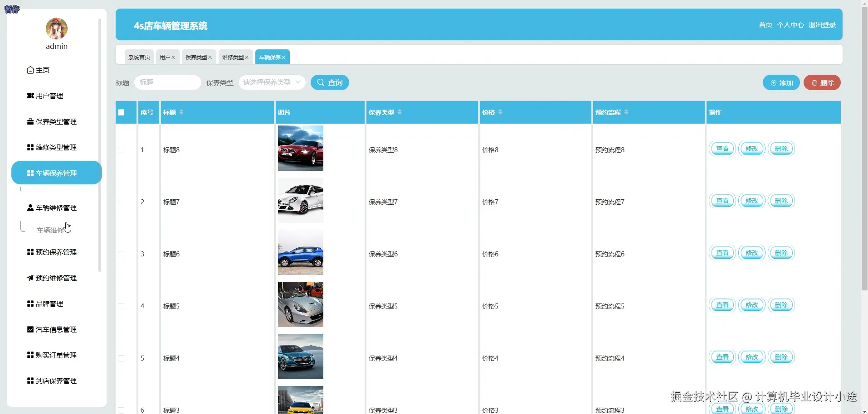Open the white car image in row 标题7
Image resolution: width=868 pixels, height=414 pixels.
(301, 200)
